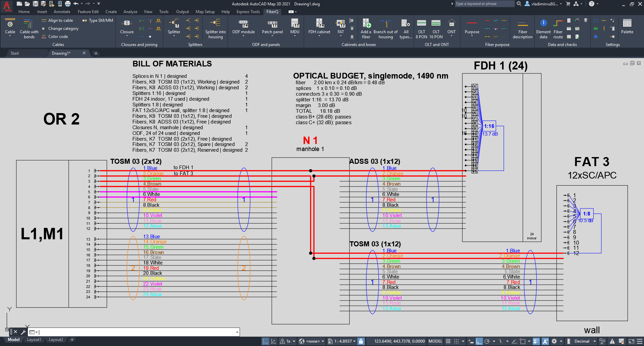Switch to Map Setup tab
Screen dimensions: 644x346
point(205,12)
